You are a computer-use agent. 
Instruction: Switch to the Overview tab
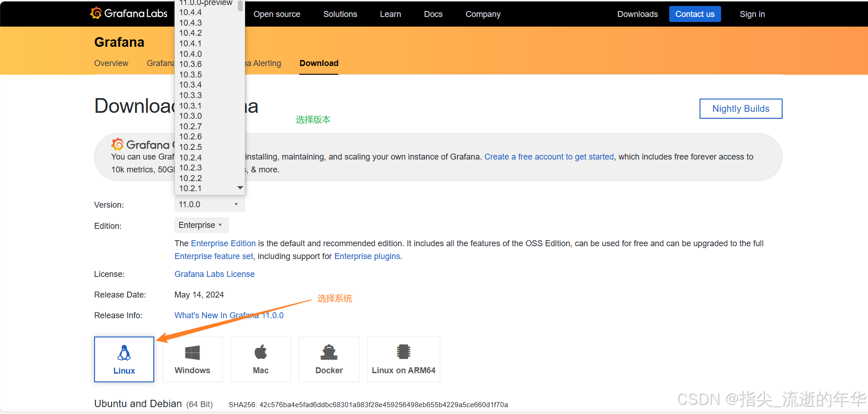pyautogui.click(x=111, y=63)
